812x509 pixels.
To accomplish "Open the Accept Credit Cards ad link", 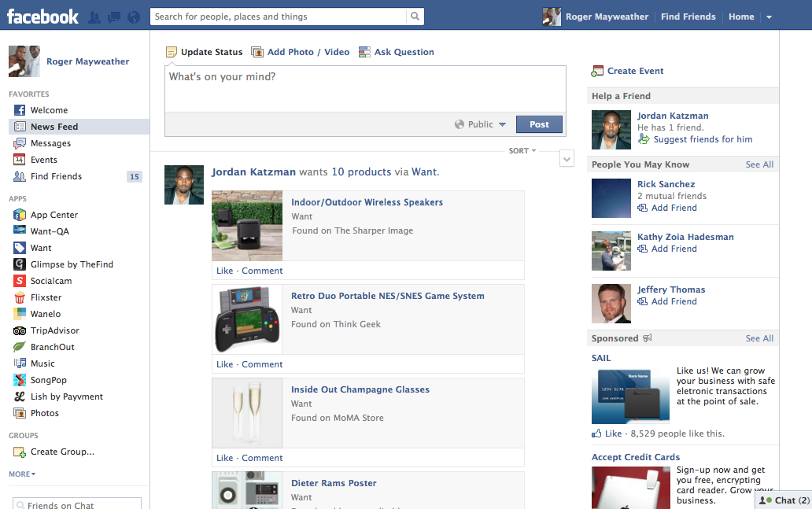I will point(636,457).
